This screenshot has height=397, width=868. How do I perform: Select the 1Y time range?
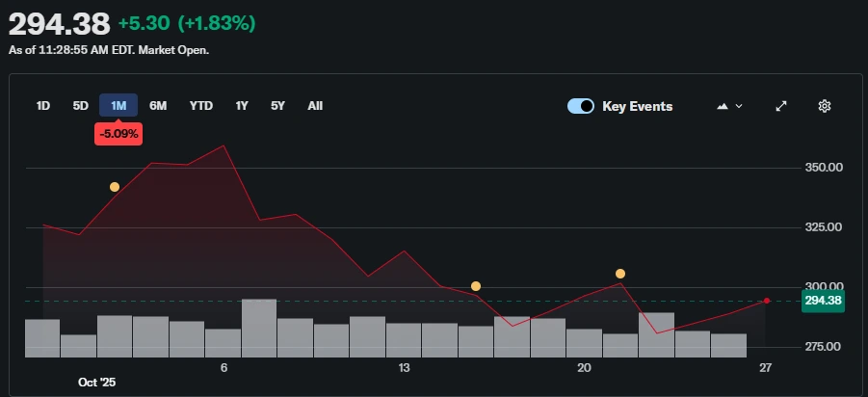[x=242, y=106]
